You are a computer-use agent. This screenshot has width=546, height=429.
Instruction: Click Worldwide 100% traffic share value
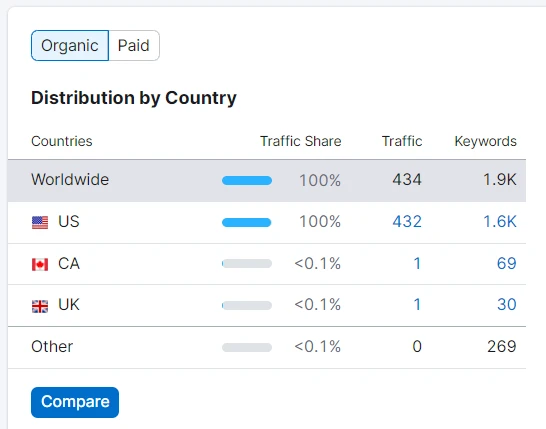point(320,180)
